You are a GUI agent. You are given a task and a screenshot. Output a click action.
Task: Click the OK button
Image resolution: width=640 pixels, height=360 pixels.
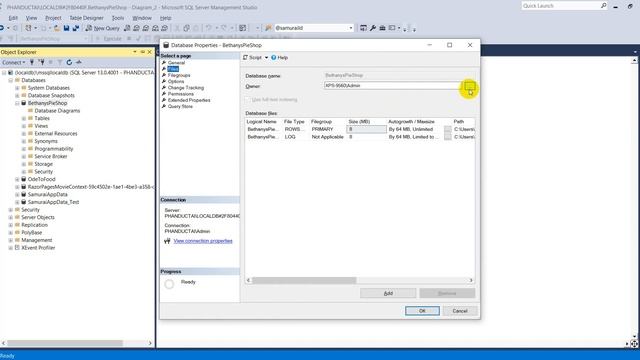click(x=422, y=311)
